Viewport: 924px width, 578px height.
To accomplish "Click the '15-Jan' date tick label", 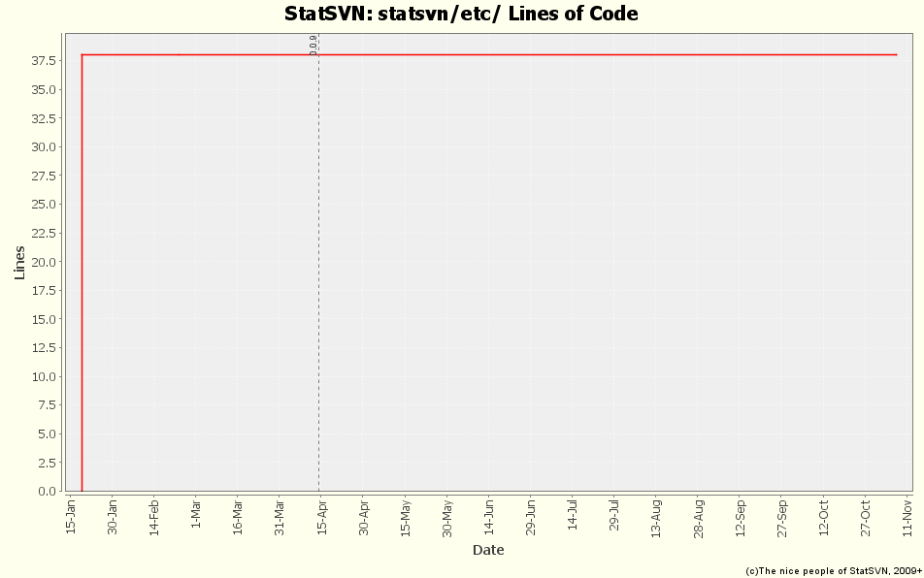I will (71, 517).
